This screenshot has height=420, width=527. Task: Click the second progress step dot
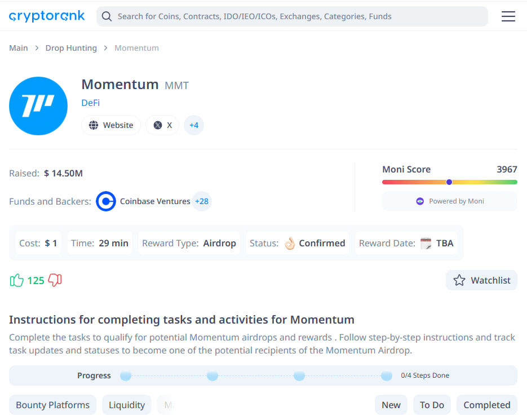point(212,375)
